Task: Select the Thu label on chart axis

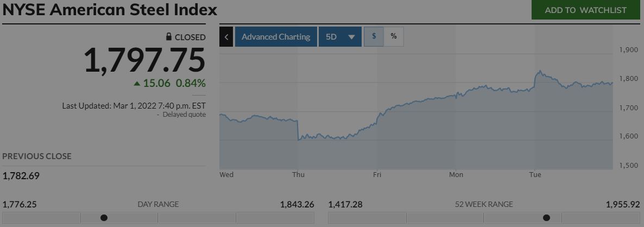Action: (x=298, y=175)
